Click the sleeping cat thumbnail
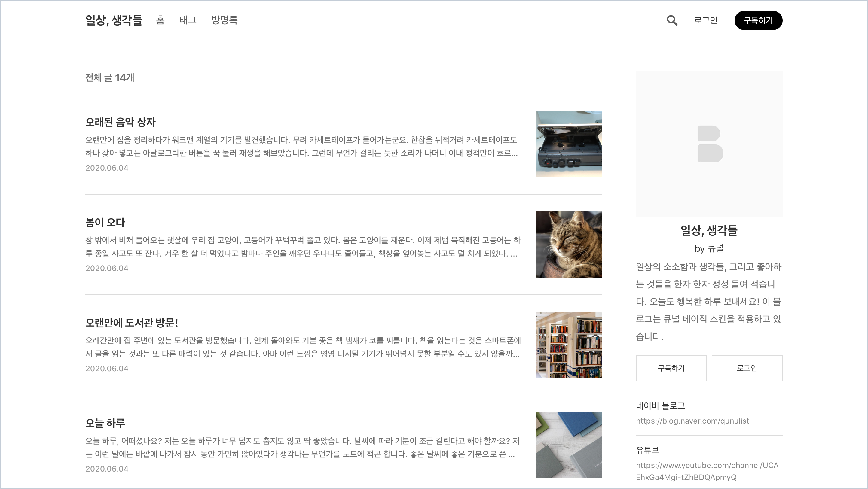 (x=569, y=244)
